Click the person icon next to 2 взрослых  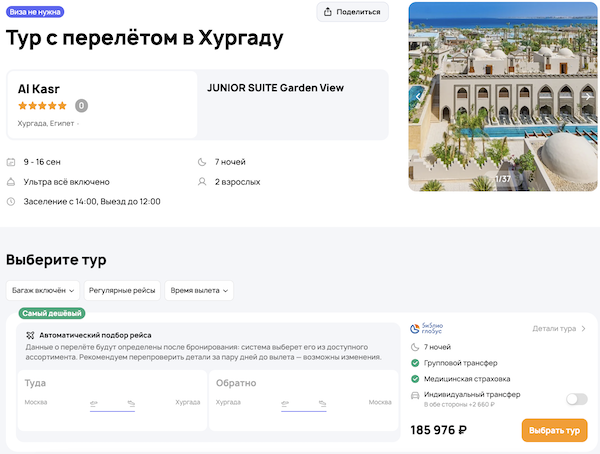click(x=203, y=182)
